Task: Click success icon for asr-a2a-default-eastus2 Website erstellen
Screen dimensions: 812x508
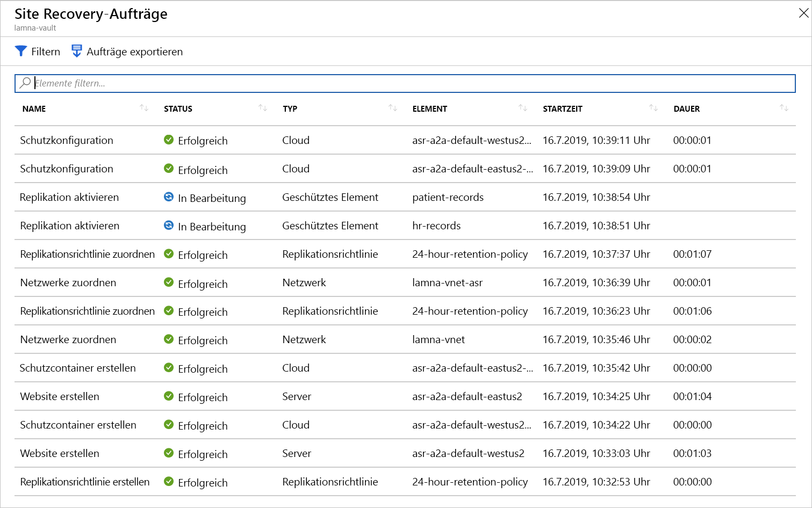Action: (169, 396)
